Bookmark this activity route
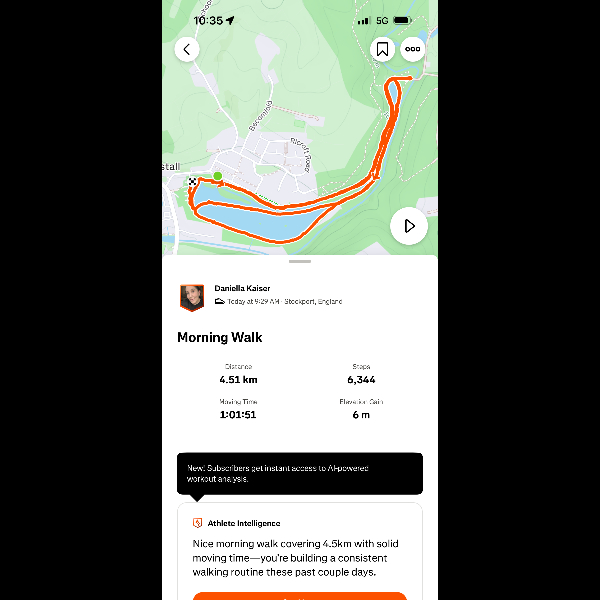This screenshot has height=600, width=600. pyautogui.click(x=382, y=49)
